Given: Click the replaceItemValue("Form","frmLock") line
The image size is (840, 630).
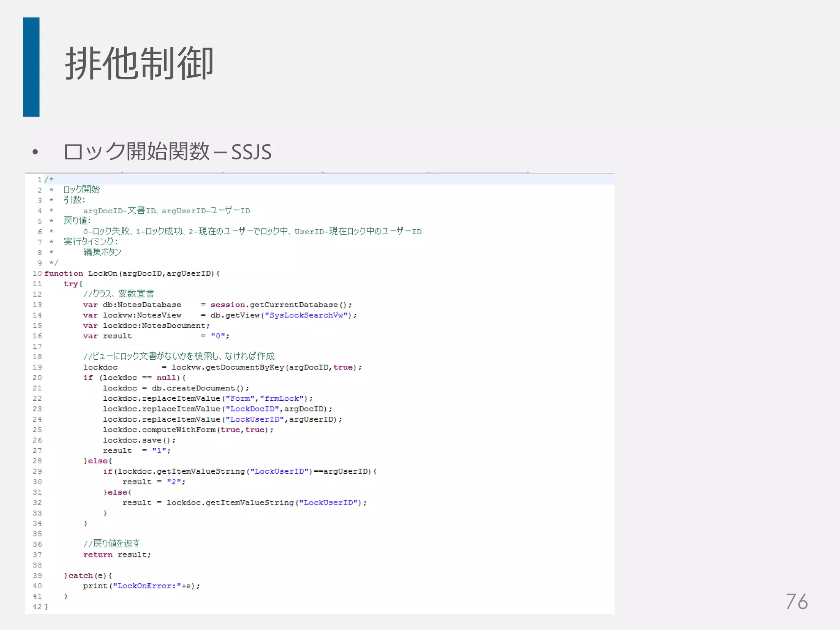Looking at the screenshot, I should [208, 398].
